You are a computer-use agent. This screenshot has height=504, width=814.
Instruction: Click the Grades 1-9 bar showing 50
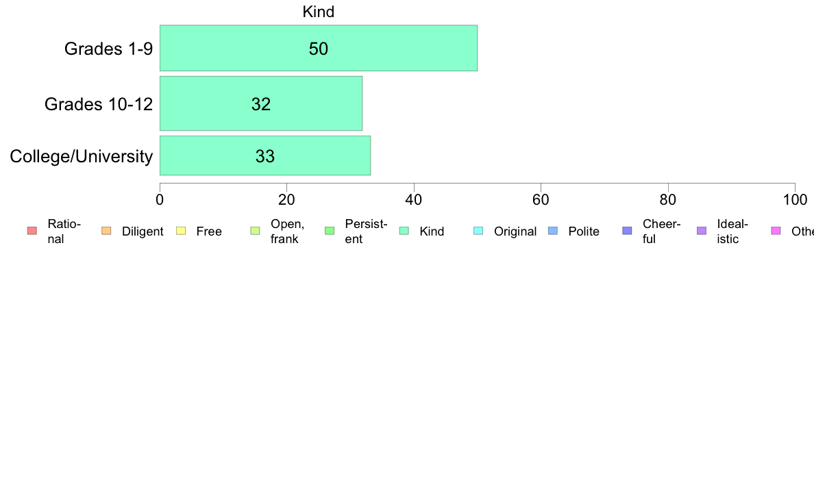pyautogui.click(x=318, y=48)
